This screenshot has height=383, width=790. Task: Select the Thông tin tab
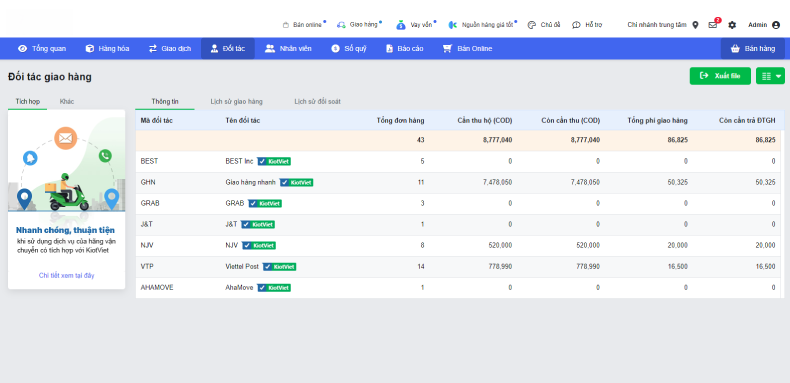tap(165, 101)
